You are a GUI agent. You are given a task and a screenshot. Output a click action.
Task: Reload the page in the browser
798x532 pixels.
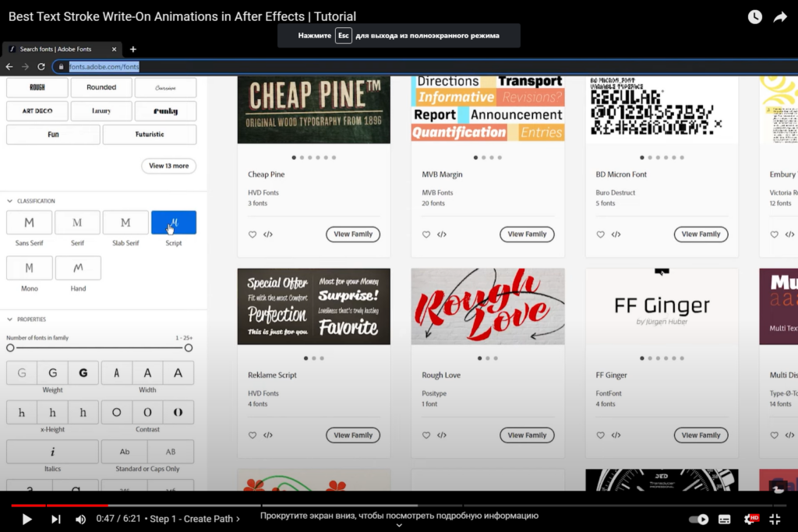41,67
